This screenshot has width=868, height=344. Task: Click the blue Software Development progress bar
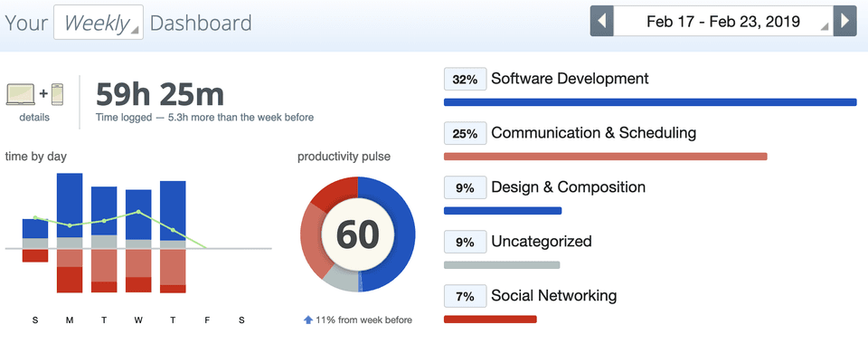650,102
